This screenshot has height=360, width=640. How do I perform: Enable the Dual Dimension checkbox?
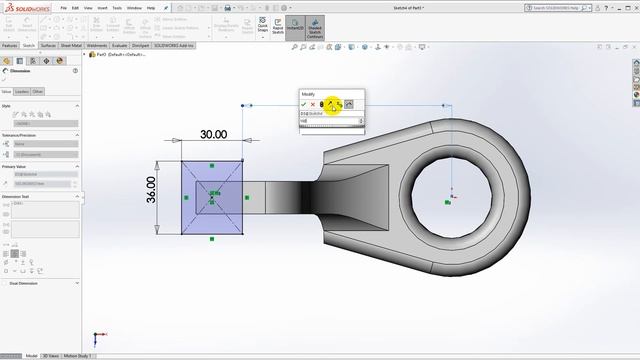coord(4,283)
